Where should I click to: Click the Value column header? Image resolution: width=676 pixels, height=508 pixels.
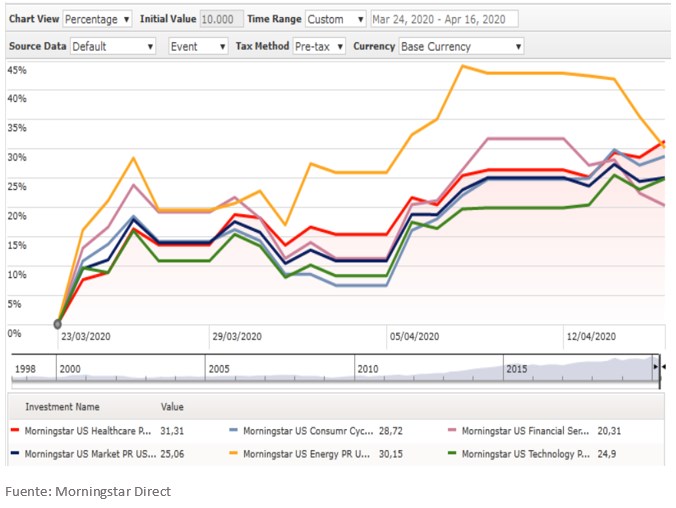click(x=172, y=407)
